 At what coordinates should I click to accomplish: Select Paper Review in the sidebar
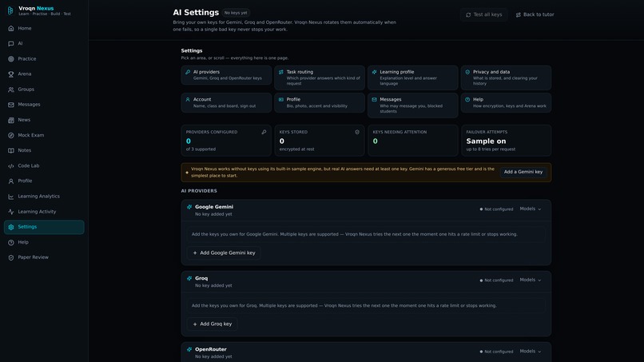click(x=44, y=257)
